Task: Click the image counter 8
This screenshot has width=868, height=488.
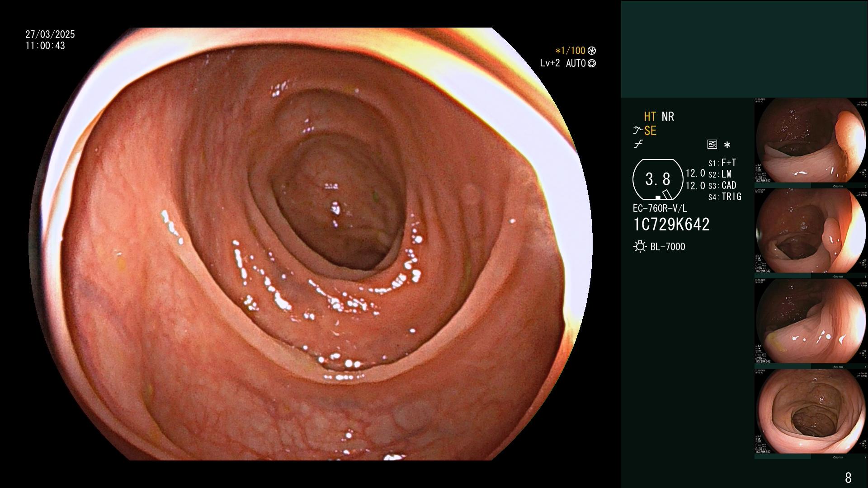Action: click(848, 477)
